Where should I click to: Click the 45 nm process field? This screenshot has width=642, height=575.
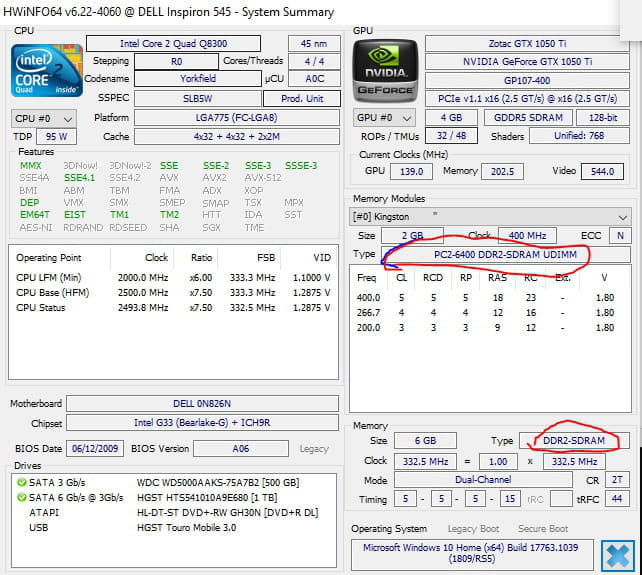click(314, 43)
